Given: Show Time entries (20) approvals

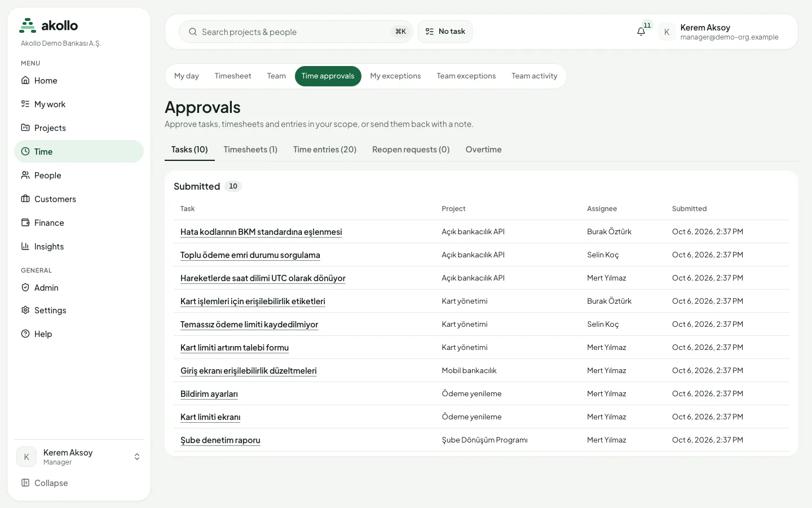Looking at the screenshot, I should coord(325,150).
